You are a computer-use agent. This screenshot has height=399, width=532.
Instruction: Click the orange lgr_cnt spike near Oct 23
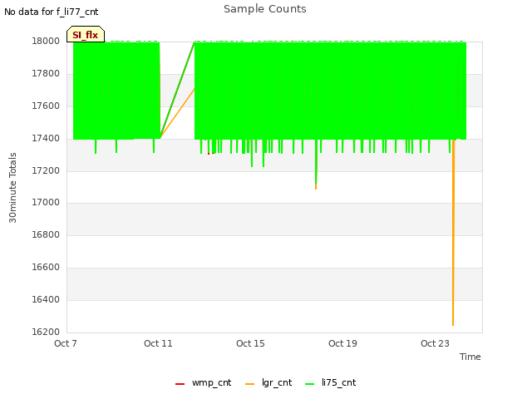point(453,234)
